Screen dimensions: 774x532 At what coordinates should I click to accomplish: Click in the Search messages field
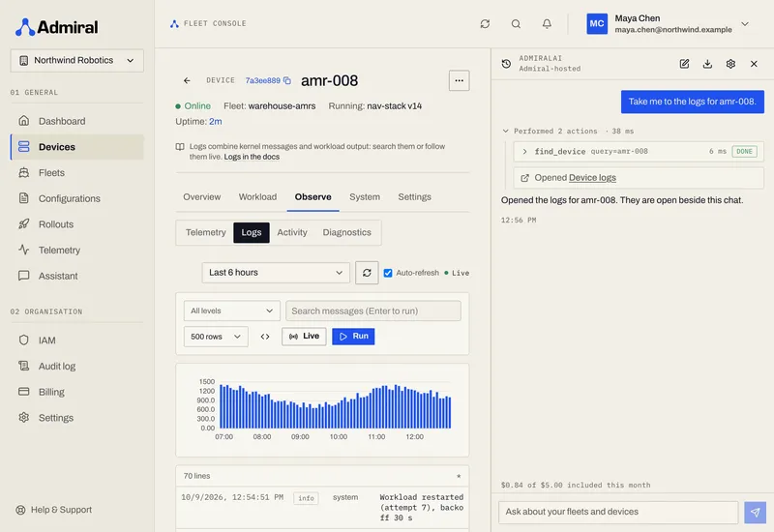click(x=373, y=310)
